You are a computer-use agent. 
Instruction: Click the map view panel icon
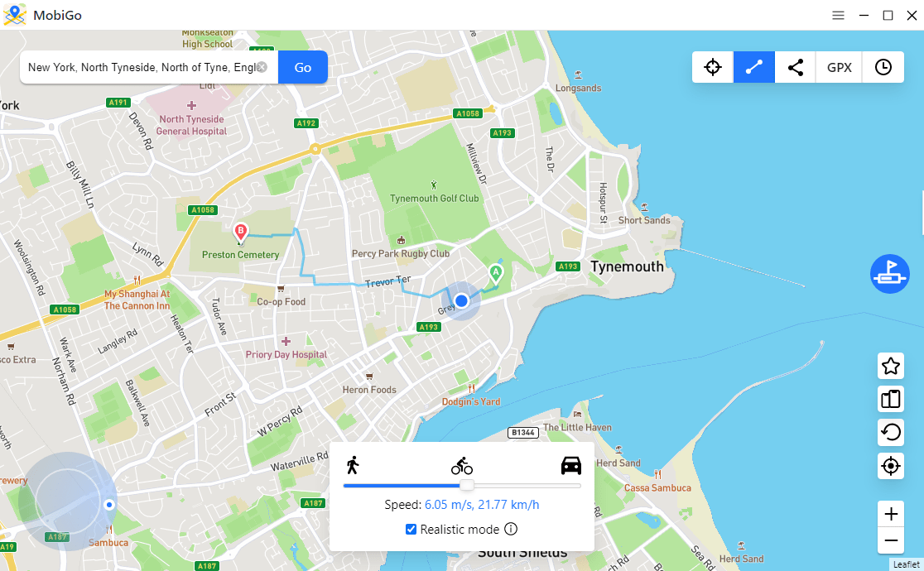890,399
